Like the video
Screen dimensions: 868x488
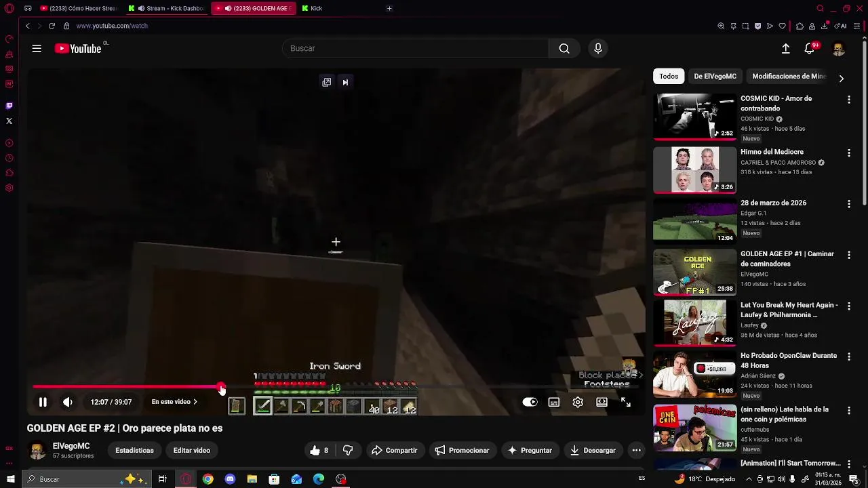coord(319,450)
